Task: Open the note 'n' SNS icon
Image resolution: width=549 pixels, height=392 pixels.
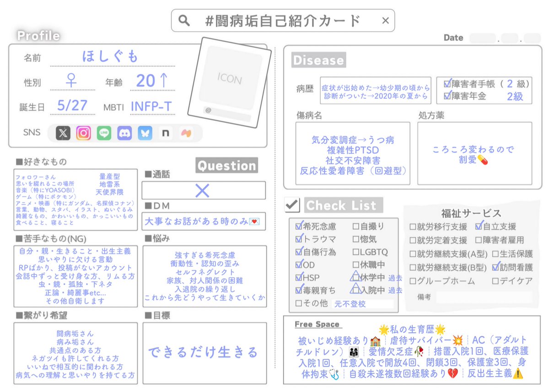Action: pyautogui.click(x=165, y=133)
